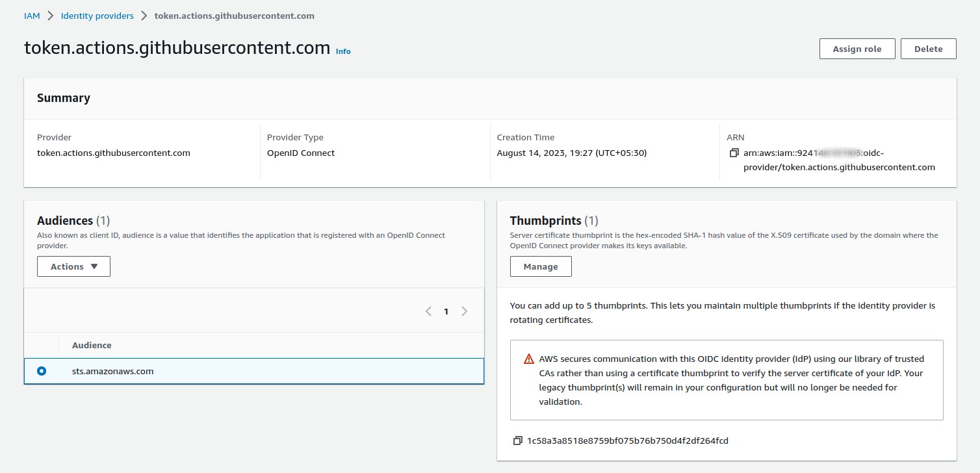Select page 1 in audiences pagination
The width and height of the screenshot is (980, 473).
446,311
